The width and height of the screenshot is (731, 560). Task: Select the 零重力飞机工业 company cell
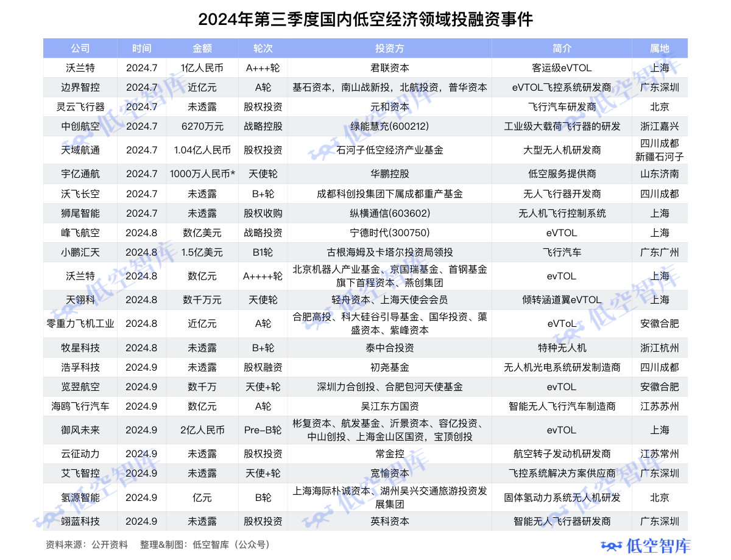pyautogui.click(x=80, y=324)
